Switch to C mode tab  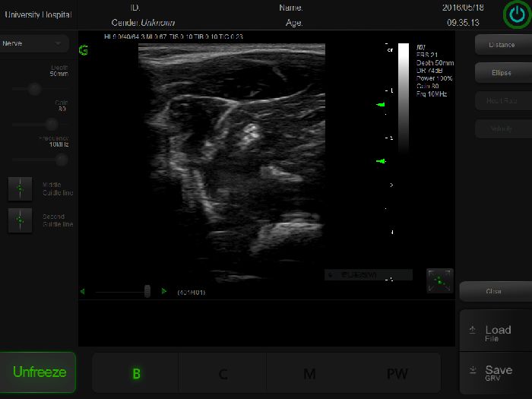tap(223, 373)
